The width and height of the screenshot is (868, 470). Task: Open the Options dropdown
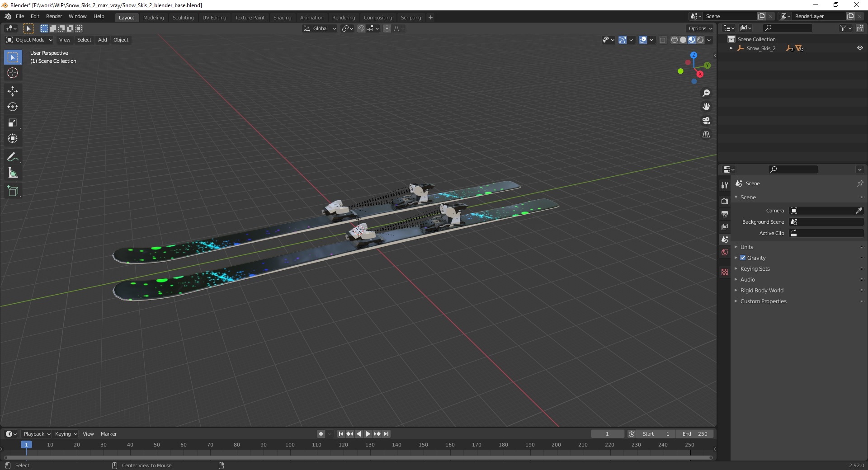tap(700, 28)
